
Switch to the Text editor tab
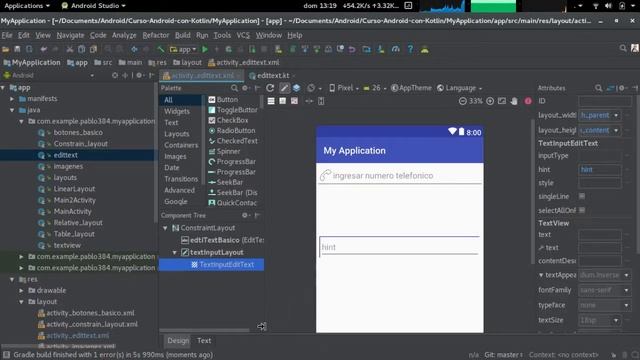pos(204,340)
